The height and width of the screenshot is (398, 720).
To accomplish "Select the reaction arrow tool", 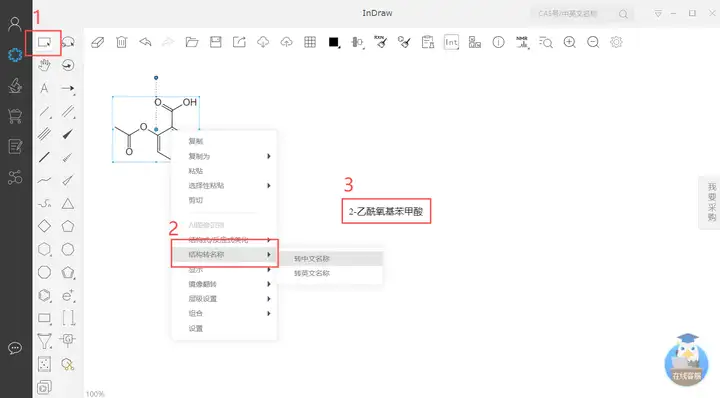I will (68, 88).
